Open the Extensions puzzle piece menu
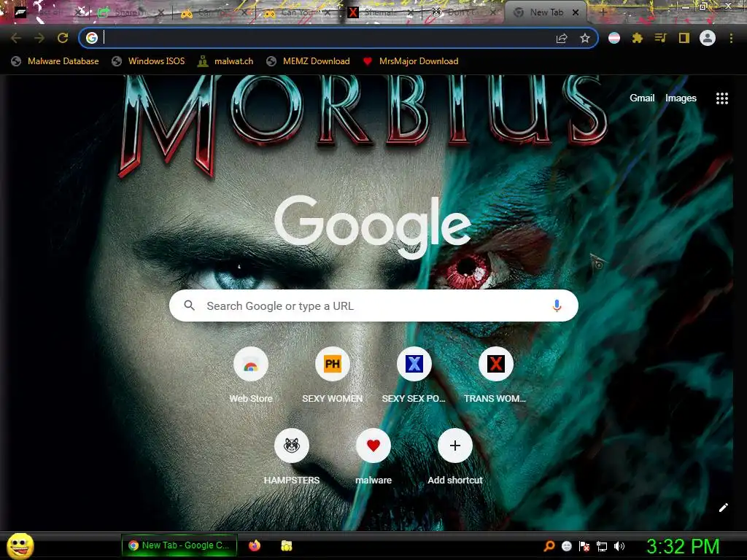 (638, 38)
